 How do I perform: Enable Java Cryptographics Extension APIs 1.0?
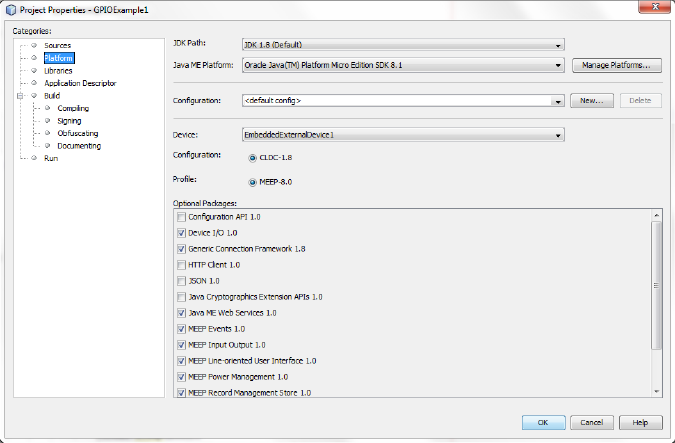click(181, 297)
